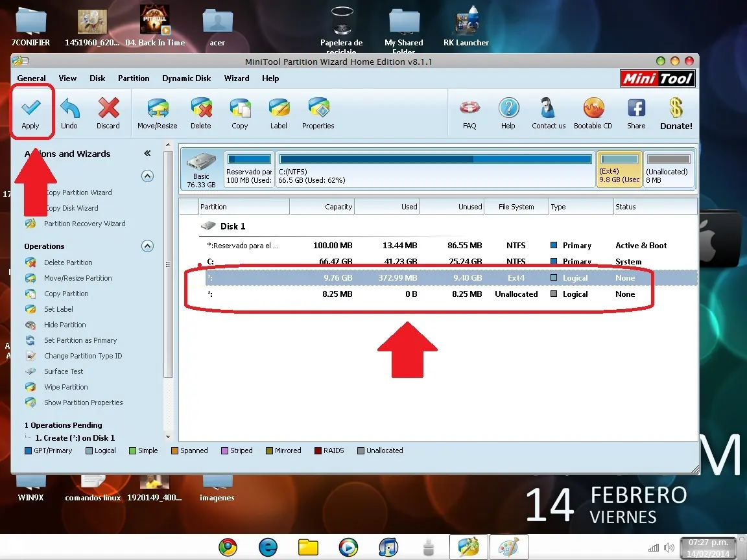Select Delete Partition operation
747x560 pixels.
click(x=68, y=262)
